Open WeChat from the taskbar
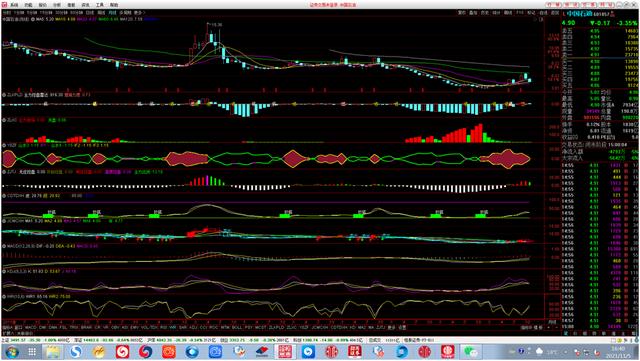The width and height of the screenshot is (640, 361). click(471, 352)
